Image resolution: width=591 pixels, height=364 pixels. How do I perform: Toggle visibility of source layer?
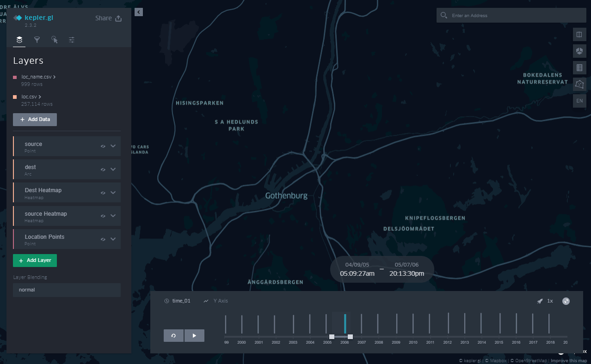tap(103, 146)
